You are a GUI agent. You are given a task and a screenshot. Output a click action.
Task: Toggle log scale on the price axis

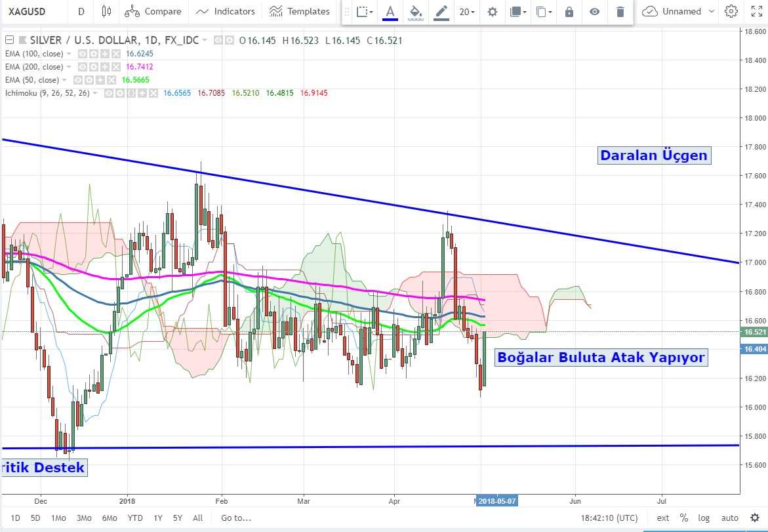coord(705,518)
